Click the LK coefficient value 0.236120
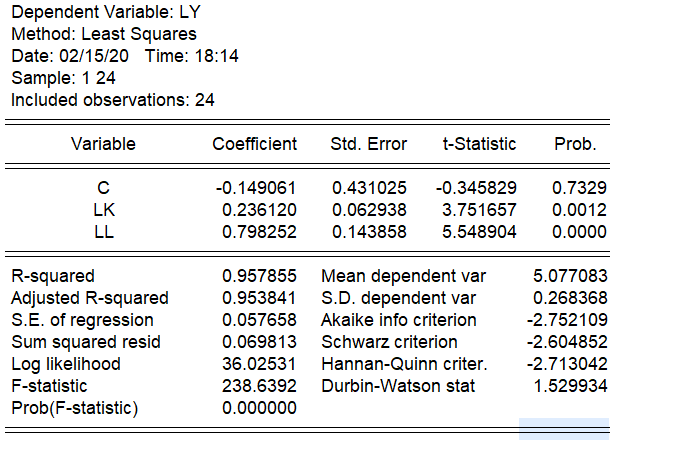The width and height of the screenshot is (674, 461). point(259,210)
